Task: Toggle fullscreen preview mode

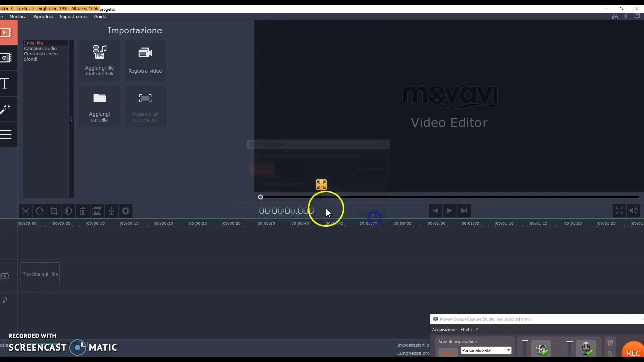Action: point(619,211)
